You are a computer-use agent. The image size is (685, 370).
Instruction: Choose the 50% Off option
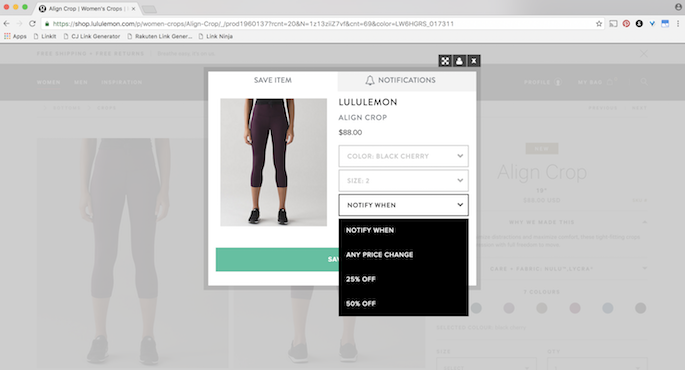(403, 303)
